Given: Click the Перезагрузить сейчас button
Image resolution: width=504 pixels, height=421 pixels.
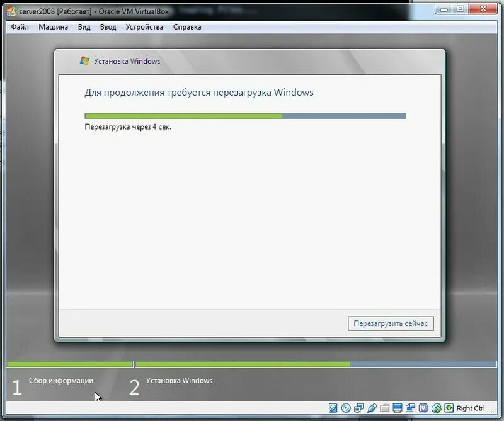Looking at the screenshot, I should point(391,323).
